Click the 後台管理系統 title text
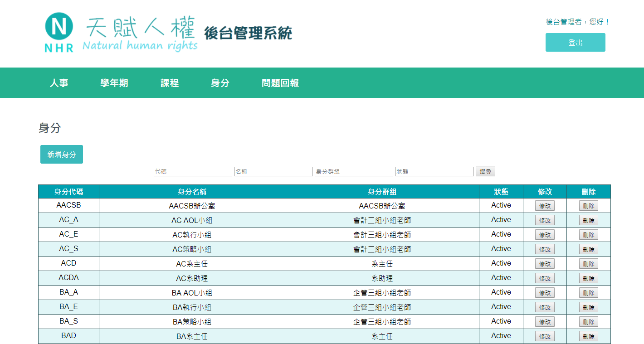The width and height of the screenshot is (644, 344). pos(248,33)
